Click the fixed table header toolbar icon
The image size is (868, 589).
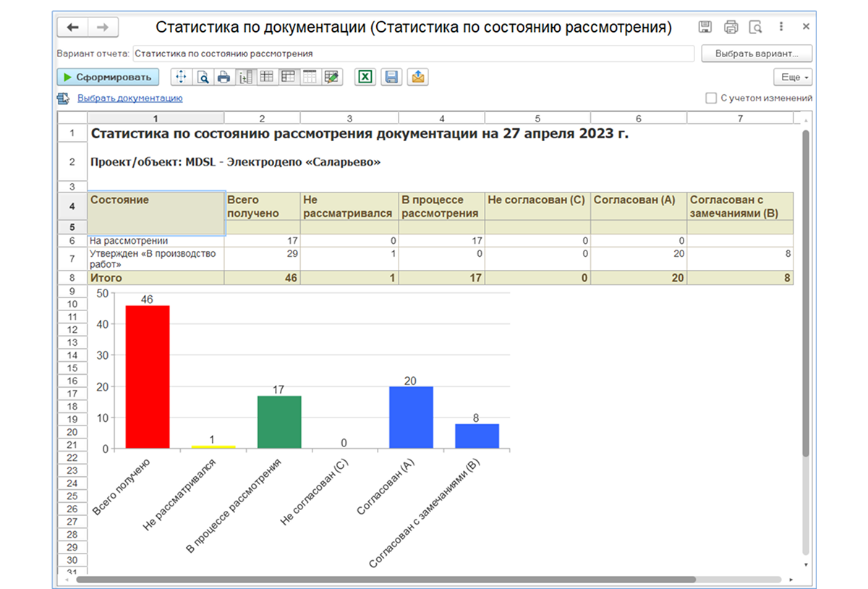[310, 77]
